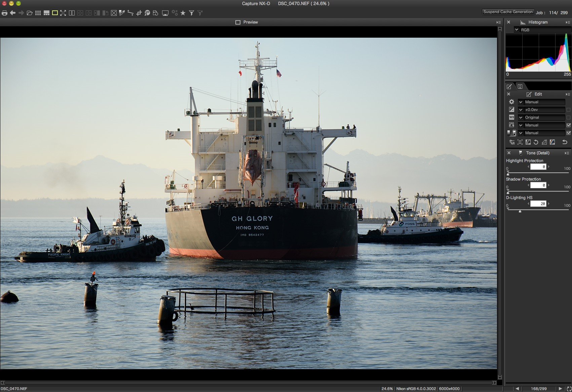Screen dimensions: 572x392
Task: Enable side-by-side two-image comparison view
Action: coord(72,13)
